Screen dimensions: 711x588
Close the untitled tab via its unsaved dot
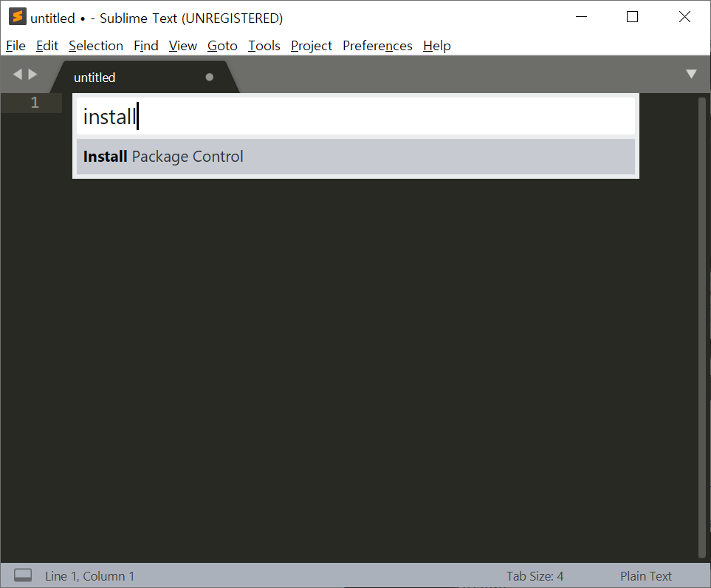[209, 77]
